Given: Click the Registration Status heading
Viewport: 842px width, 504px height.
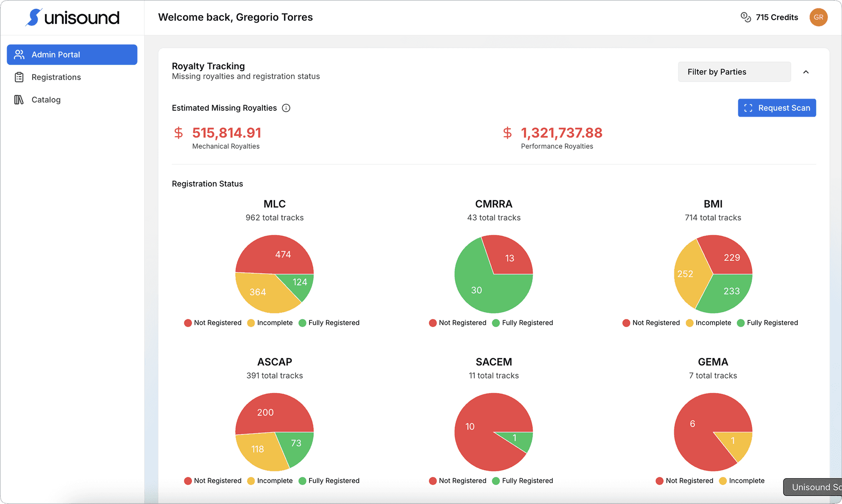Looking at the screenshot, I should (207, 184).
